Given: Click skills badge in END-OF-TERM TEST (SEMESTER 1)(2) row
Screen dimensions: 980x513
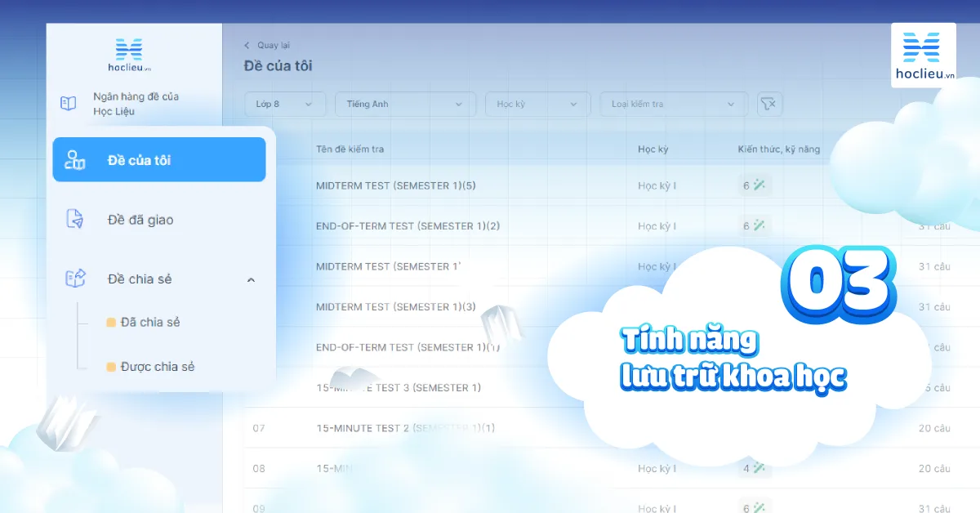Looking at the screenshot, I should [755, 225].
